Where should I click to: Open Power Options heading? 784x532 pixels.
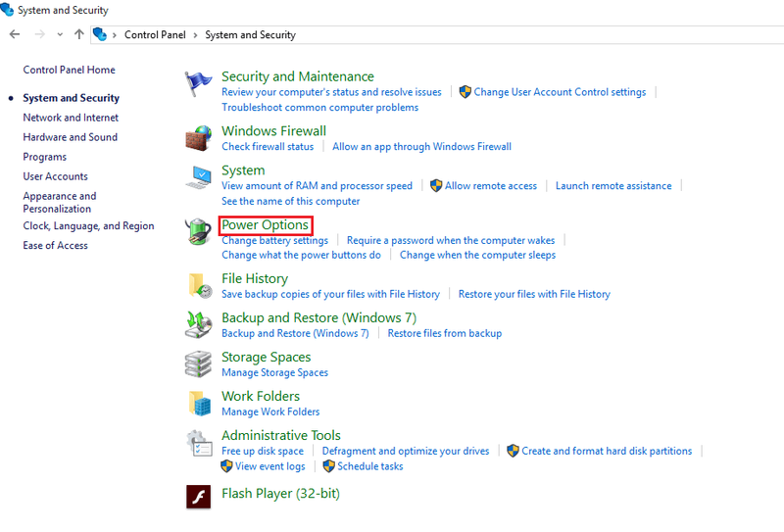265,225
